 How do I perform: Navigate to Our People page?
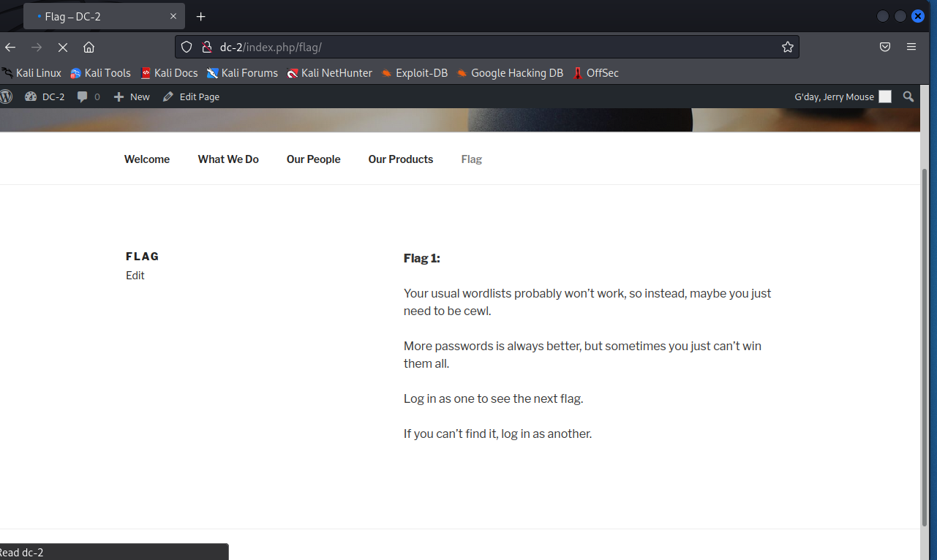314,159
